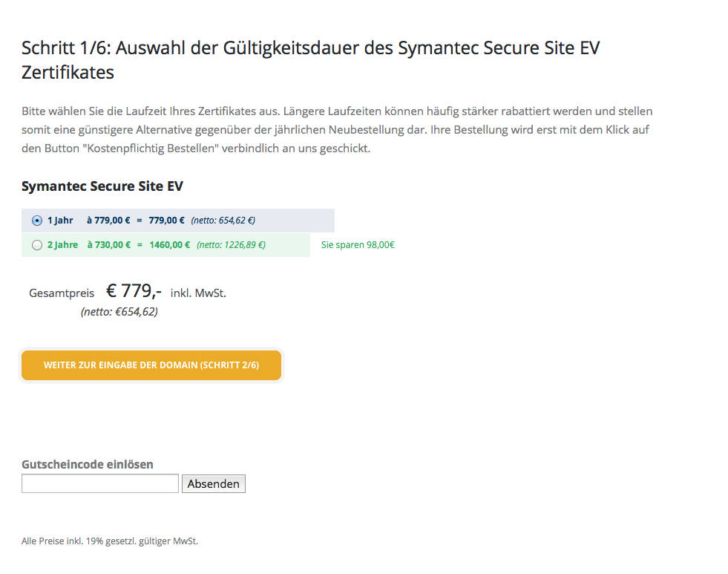
Task: Click Weiter zur Eingabe der Domain button
Action: 151,365
